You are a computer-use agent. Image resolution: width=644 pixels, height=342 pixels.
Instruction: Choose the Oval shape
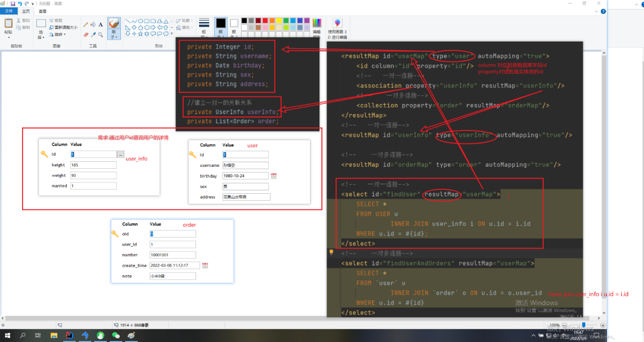[140, 21]
